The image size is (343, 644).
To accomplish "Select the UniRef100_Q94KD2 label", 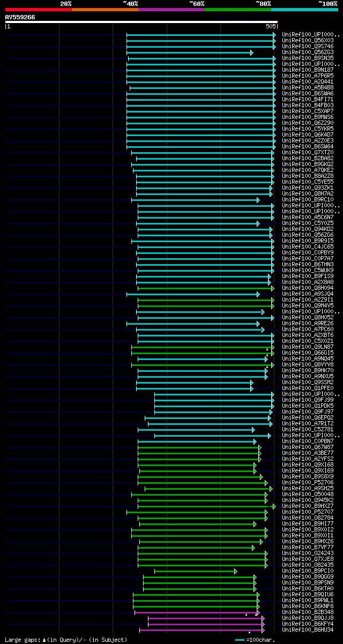I will (x=308, y=229).
